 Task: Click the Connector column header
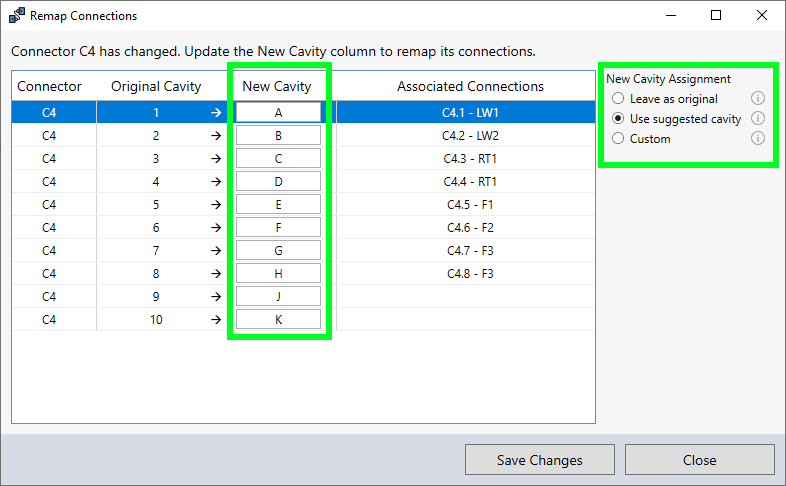tap(49, 86)
